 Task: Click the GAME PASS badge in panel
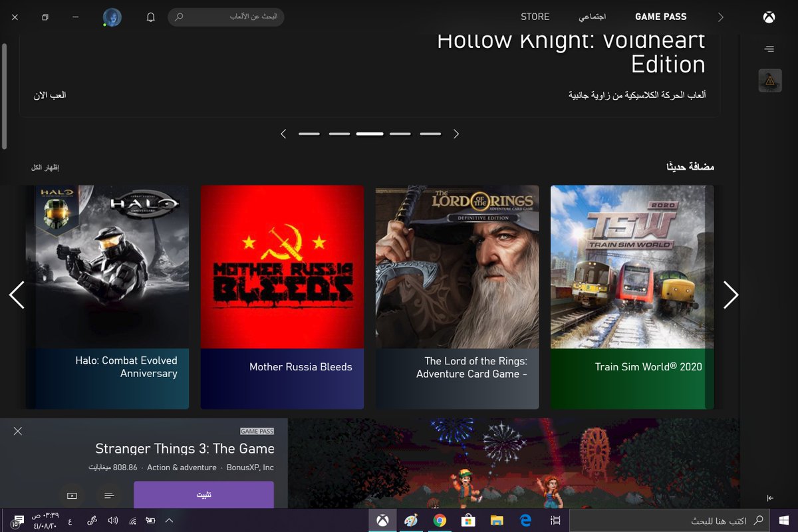click(x=257, y=431)
